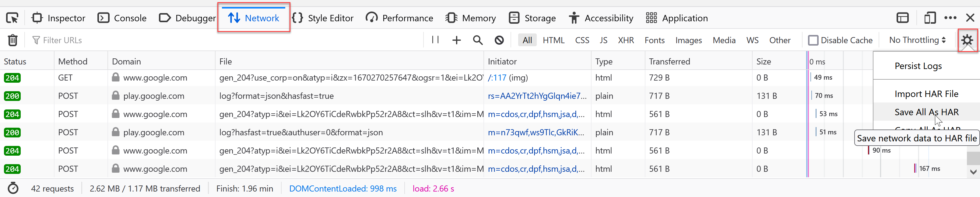Switch to the Performance tab
This screenshot has width=980, height=197.
(x=399, y=18)
